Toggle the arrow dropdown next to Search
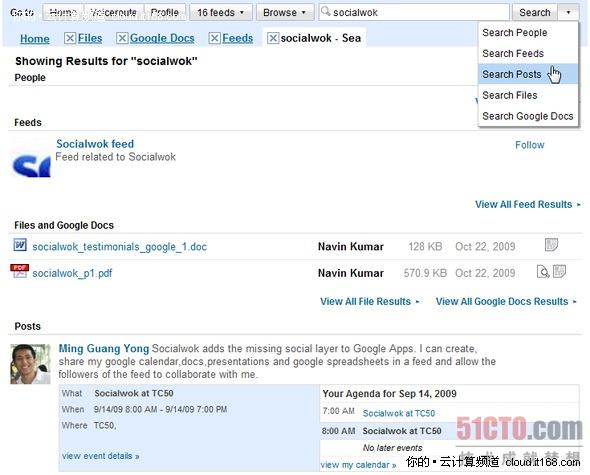 click(568, 12)
